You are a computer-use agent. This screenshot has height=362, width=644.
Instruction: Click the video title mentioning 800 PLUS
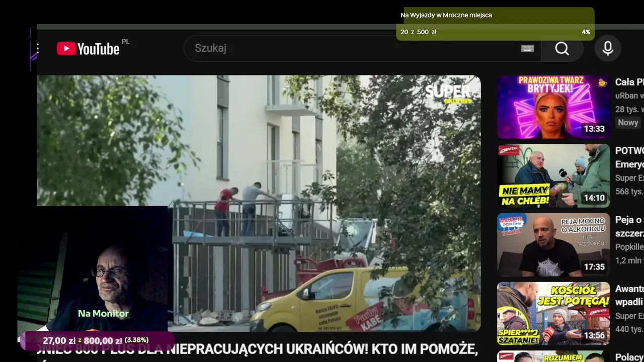tap(257, 349)
